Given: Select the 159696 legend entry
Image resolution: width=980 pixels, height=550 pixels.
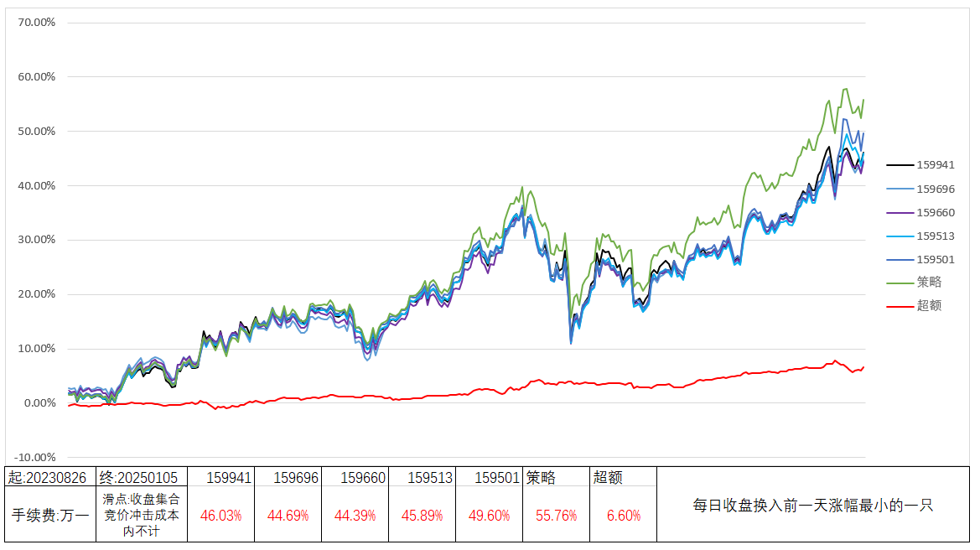Looking at the screenshot, I should pos(935,189).
